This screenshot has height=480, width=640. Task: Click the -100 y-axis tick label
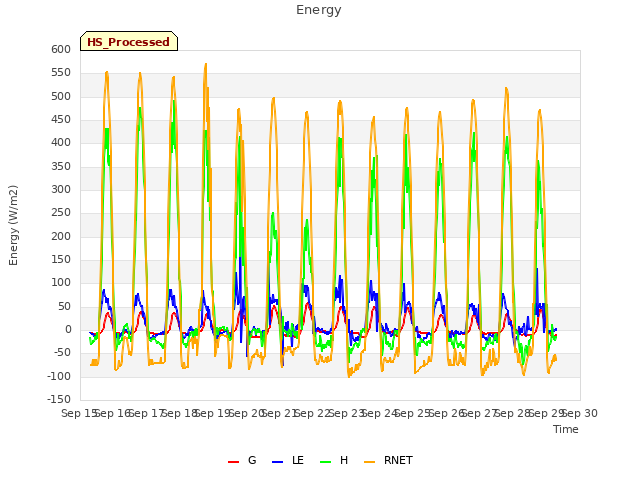[59, 376]
